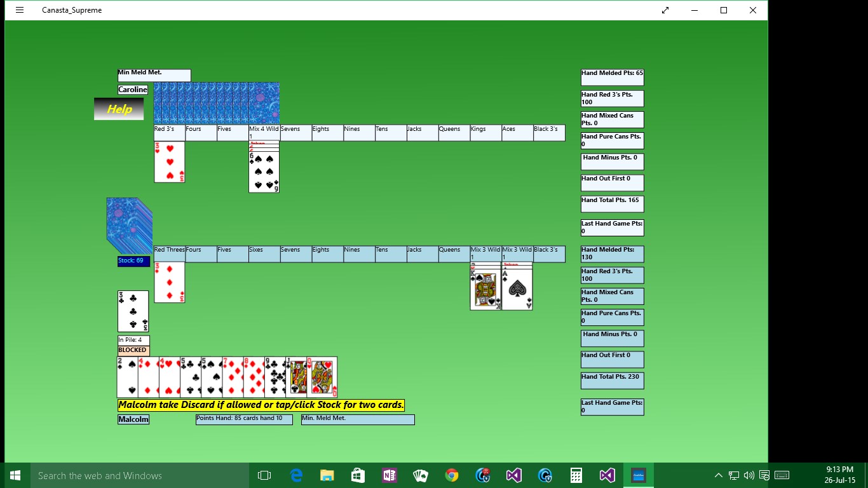Click Malcolm's Sixes meld column header
The height and width of the screenshot is (488, 868).
point(264,254)
